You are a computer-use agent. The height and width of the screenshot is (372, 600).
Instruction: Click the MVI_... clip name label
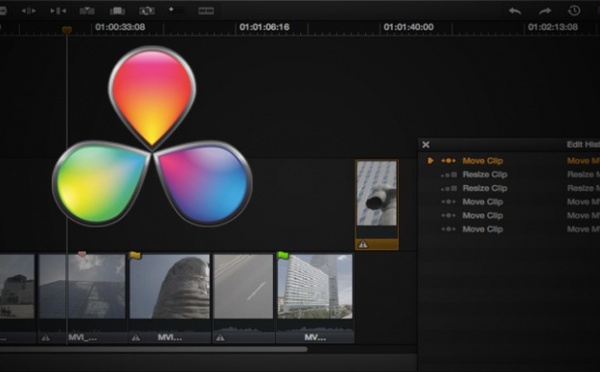(x=83, y=338)
